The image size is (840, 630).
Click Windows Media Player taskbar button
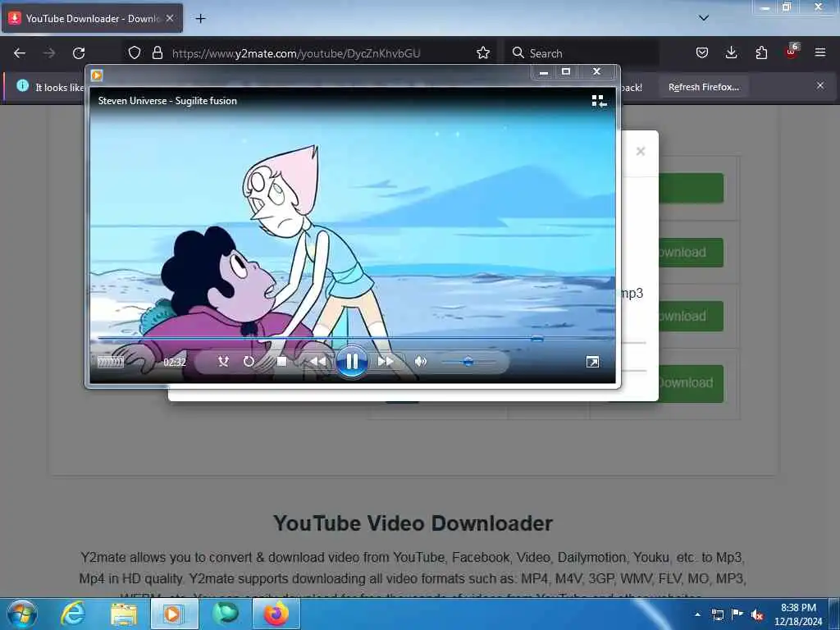[174, 614]
